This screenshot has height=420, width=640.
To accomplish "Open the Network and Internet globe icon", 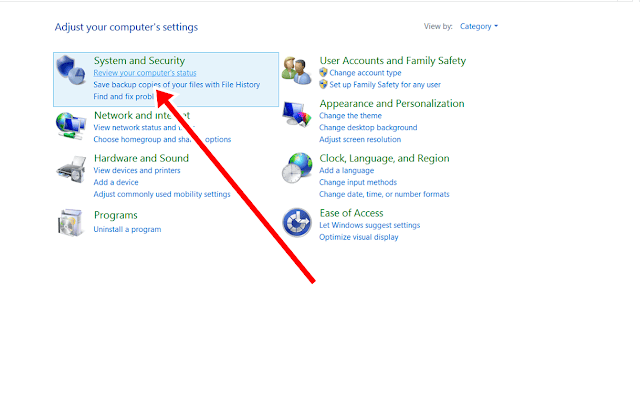I will pos(71,126).
